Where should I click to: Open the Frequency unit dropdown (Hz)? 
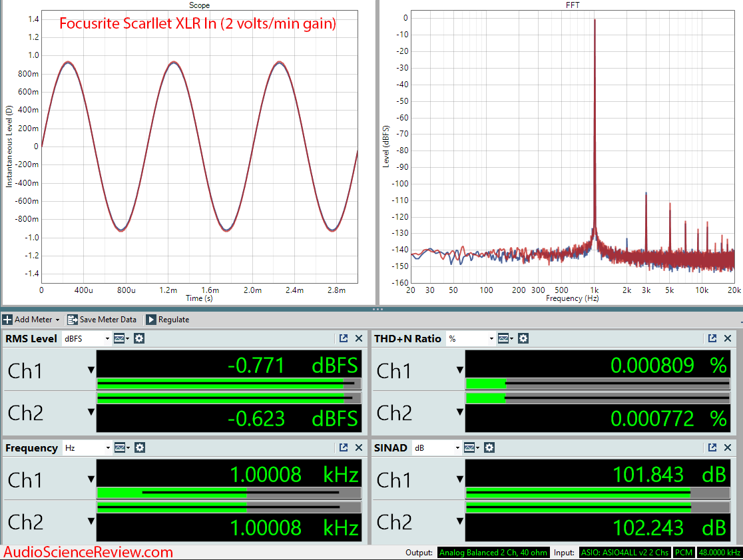(x=87, y=447)
